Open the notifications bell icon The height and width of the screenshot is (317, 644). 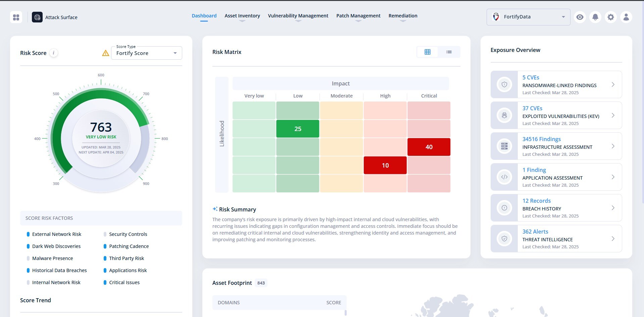(x=595, y=17)
